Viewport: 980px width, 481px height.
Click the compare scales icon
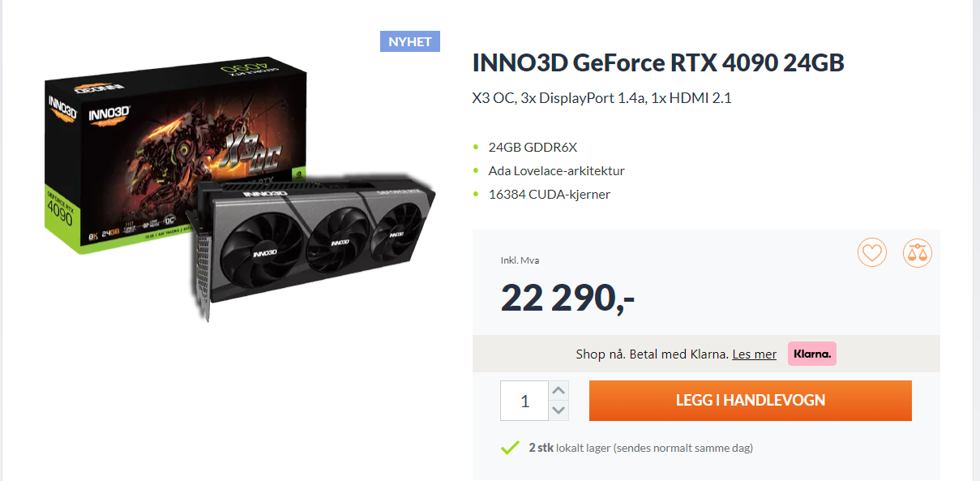tap(918, 253)
